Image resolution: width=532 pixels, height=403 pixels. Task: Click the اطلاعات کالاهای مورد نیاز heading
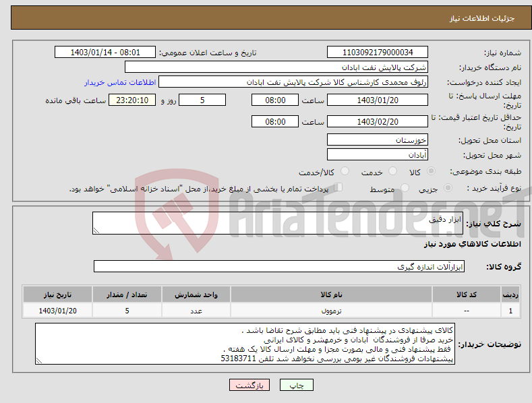(x=472, y=244)
